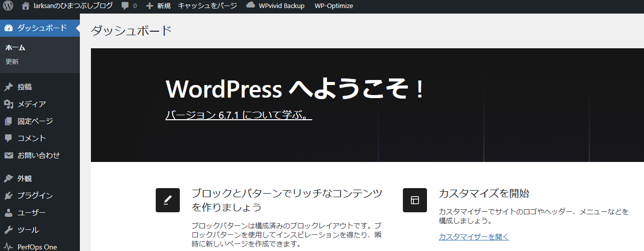Image resolution: width=644 pixels, height=251 pixels.
Task: Click the ダッシュボード page heading
Action: [x=132, y=30]
